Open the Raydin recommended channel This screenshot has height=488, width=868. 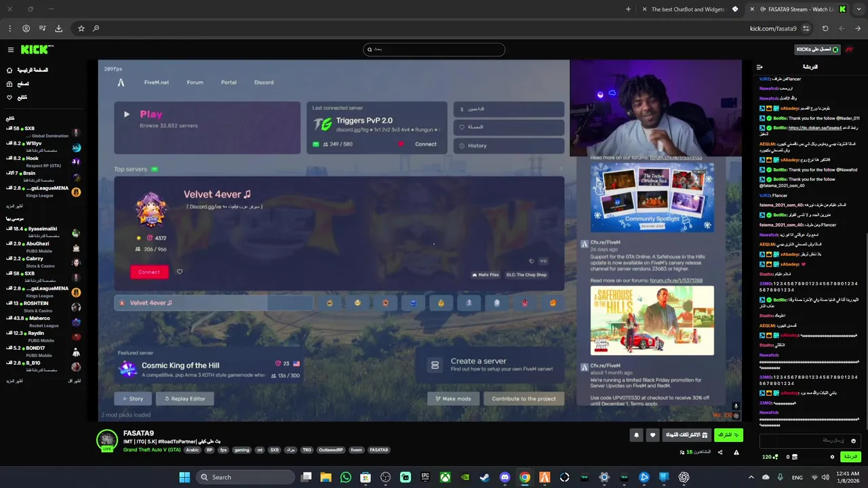coord(42,336)
